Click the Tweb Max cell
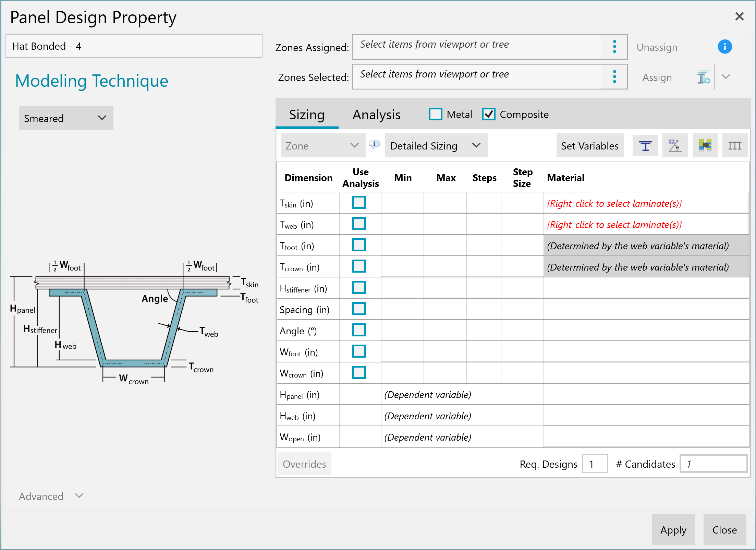Screen dimensions: 756x550 click(x=445, y=224)
